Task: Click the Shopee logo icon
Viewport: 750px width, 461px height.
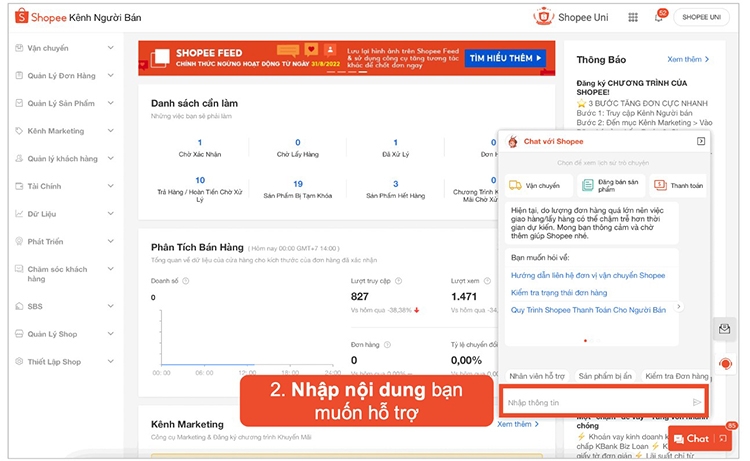Action: (22, 16)
